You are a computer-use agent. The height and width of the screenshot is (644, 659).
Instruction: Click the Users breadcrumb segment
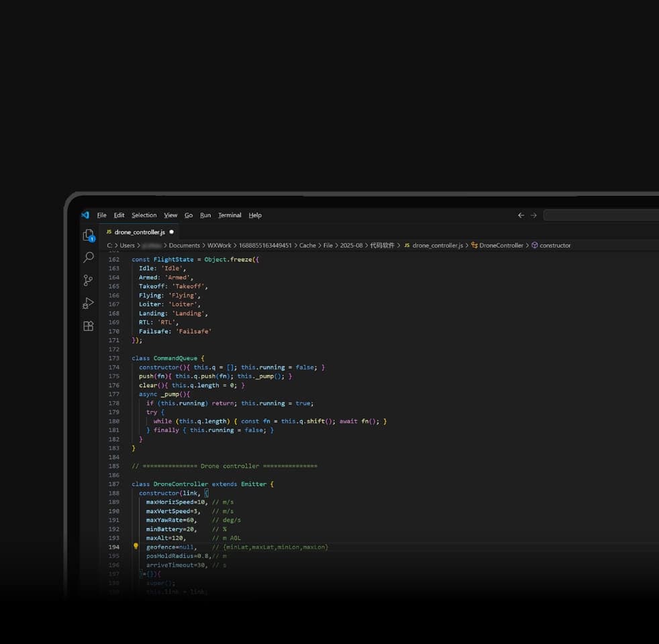click(x=128, y=246)
